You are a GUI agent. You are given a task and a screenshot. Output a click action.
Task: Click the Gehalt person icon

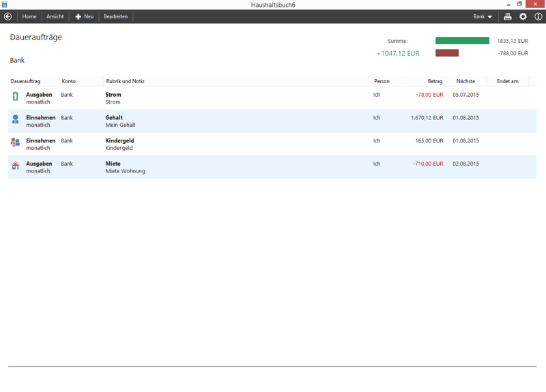16,119
